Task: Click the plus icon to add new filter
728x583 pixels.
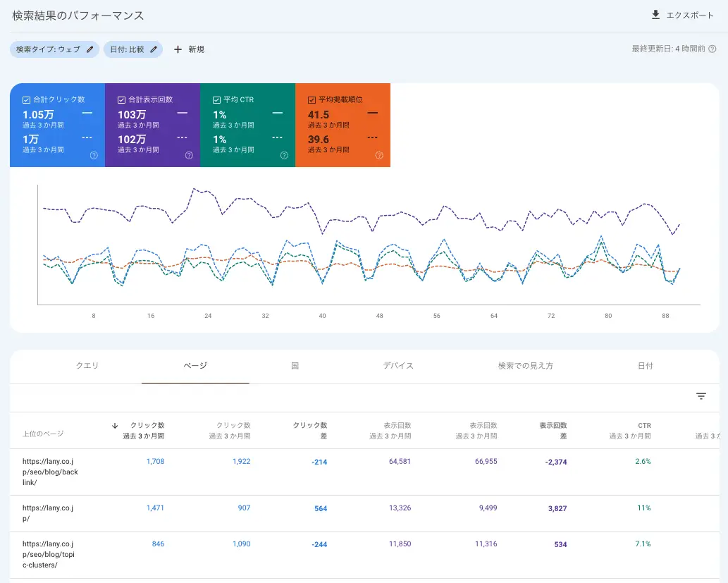Action: click(x=178, y=49)
